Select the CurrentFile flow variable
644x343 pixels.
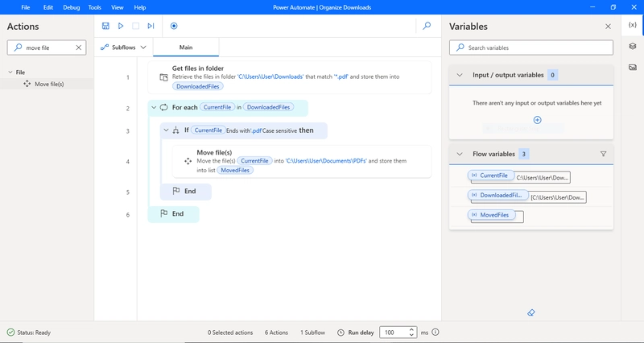491,176
